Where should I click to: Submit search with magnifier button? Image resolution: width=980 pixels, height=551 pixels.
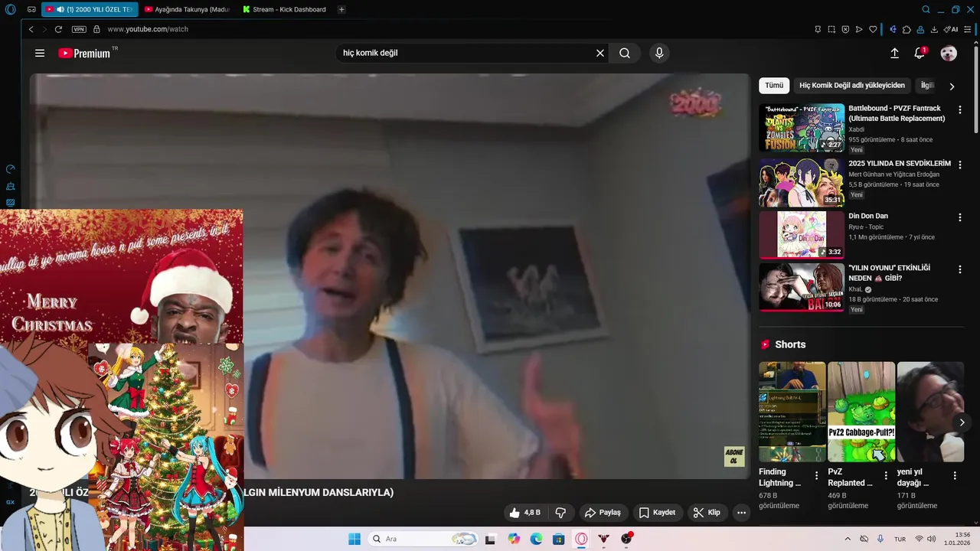pyautogui.click(x=625, y=53)
